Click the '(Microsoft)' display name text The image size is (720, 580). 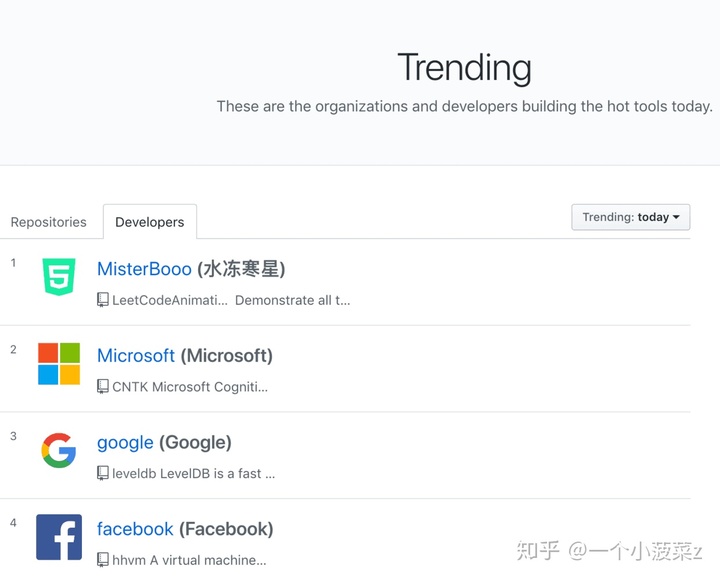[226, 356]
